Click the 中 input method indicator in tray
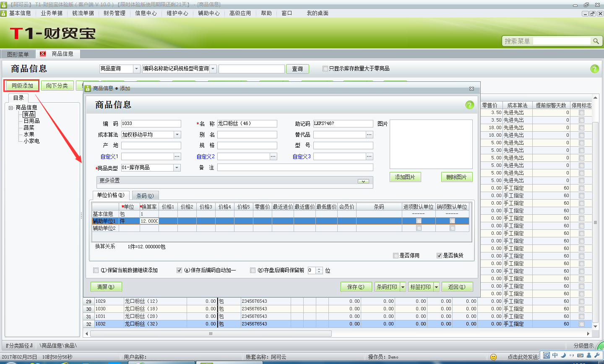This screenshot has width=604, height=364. tap(555, 355)
